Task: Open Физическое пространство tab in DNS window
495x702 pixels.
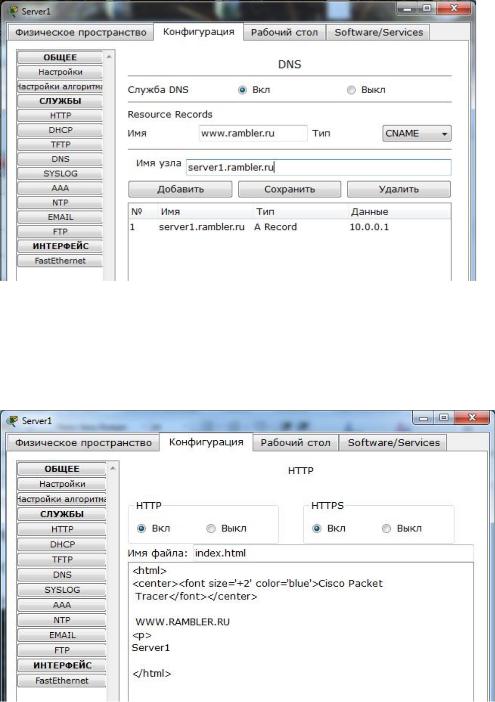Action: 81,32
